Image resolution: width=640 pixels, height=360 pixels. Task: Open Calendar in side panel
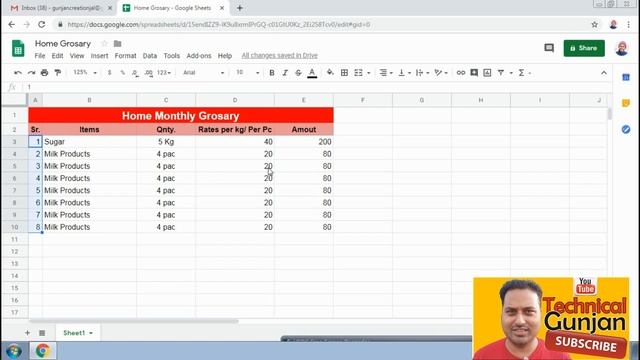point(626,77)
